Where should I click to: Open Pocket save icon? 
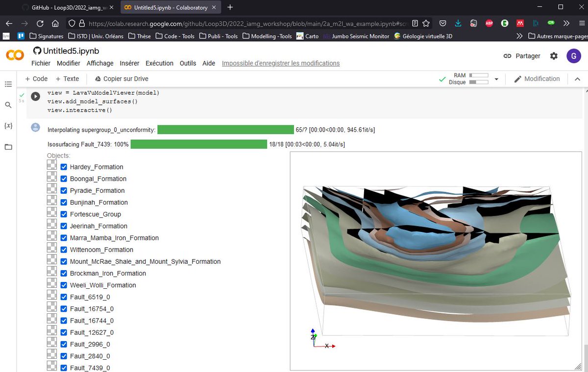coord(442,23)
